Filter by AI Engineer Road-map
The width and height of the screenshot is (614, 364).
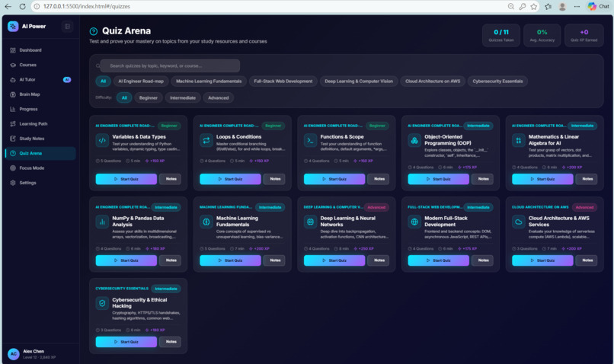[141, 81]
